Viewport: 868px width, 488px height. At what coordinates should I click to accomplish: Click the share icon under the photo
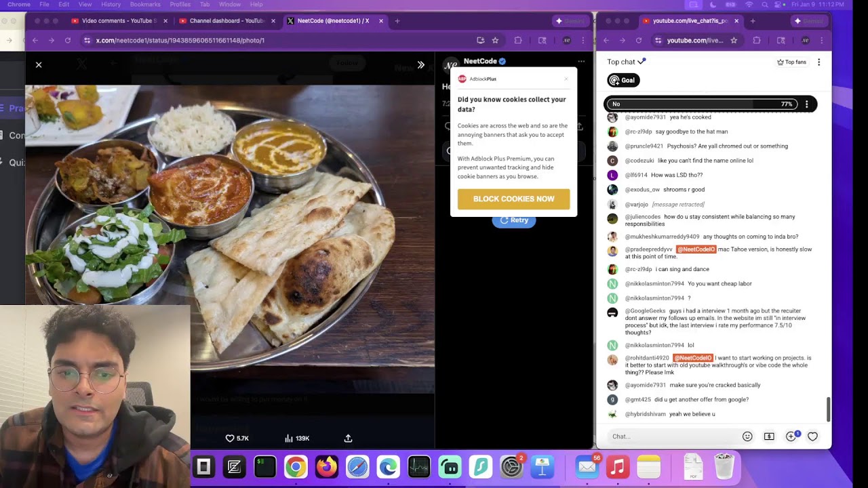[x=348, y=439]
